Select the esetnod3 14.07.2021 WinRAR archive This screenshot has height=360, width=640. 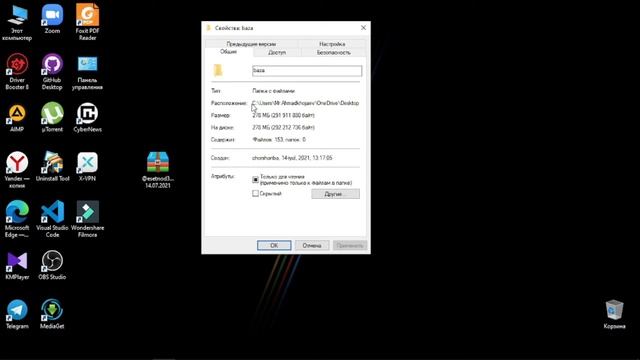click(x=158, y=170)
